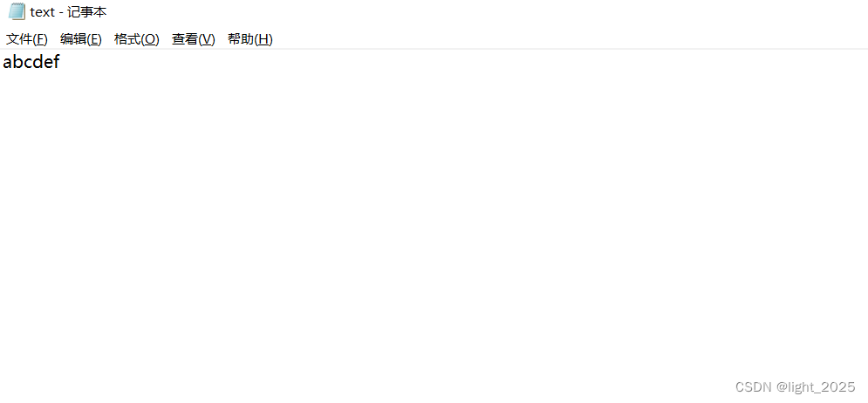The image size is (868, 403).
Task: Click the "@light_2025" username in the watermark
Action: [x=816, y=387]
